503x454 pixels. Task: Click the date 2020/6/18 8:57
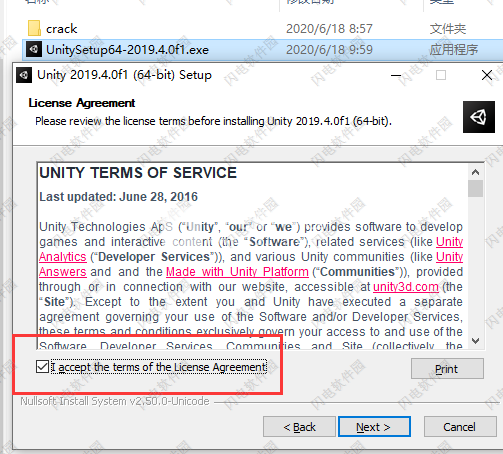329,29
